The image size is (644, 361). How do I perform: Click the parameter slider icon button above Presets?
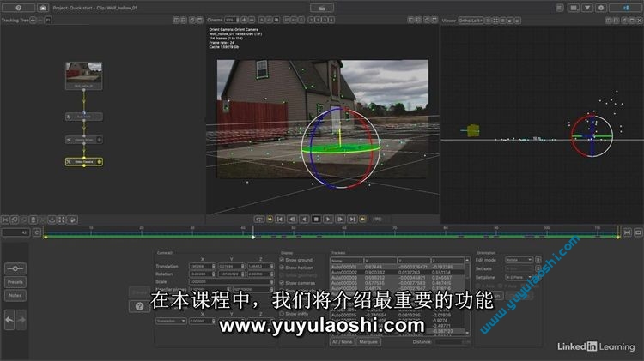(x=15, y=268)
